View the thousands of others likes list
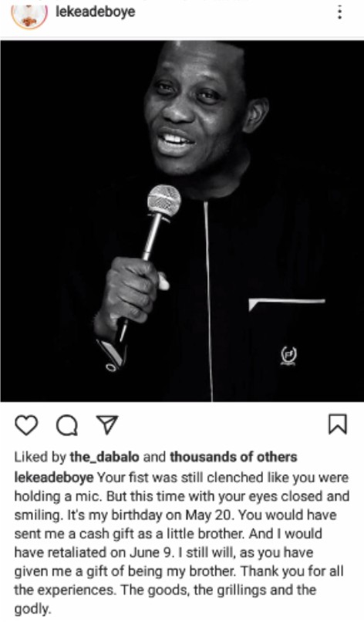Image resolution: width=364 pixels, height=622 pixels. pos(233,457)
